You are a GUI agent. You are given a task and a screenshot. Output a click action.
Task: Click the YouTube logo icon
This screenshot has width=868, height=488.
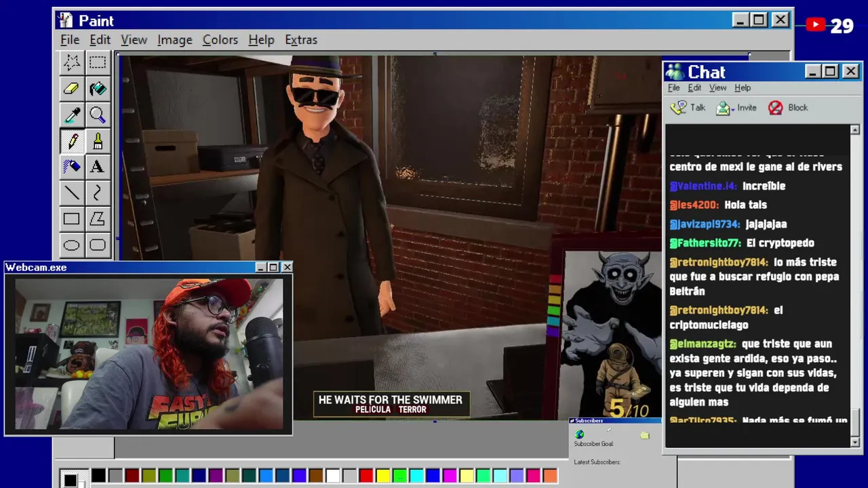pos(816,26)
